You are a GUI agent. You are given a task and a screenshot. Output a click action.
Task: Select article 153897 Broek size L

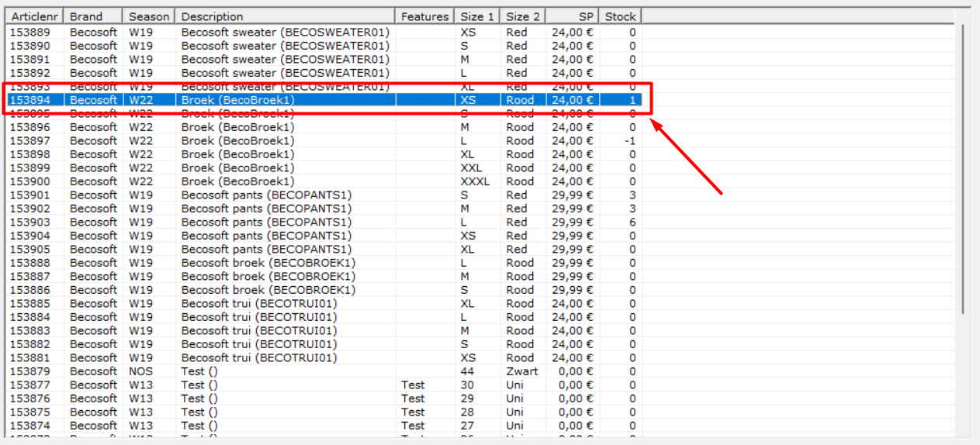point(324,141)
